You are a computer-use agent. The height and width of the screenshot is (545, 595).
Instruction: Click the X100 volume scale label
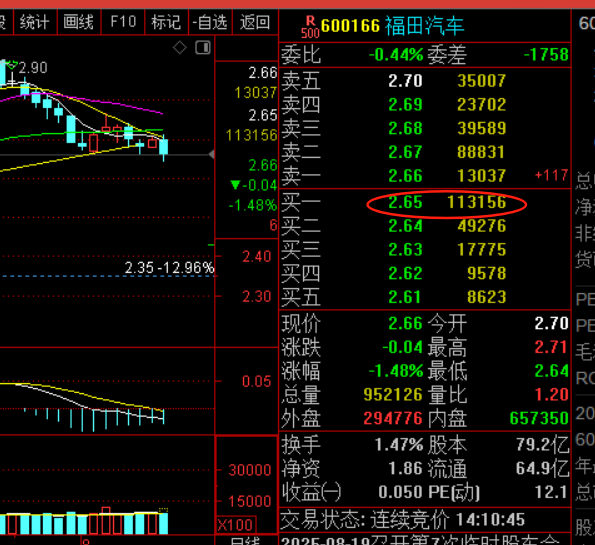pos(236,525)
